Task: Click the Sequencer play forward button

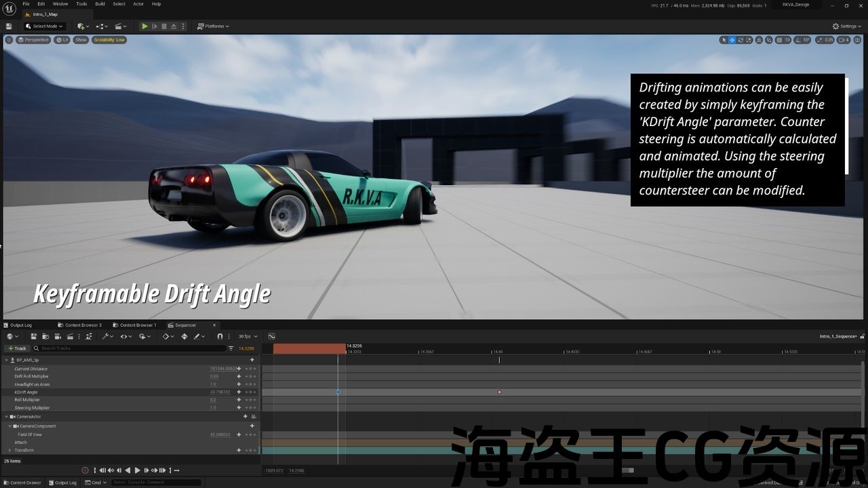Action: click(138, 470)
